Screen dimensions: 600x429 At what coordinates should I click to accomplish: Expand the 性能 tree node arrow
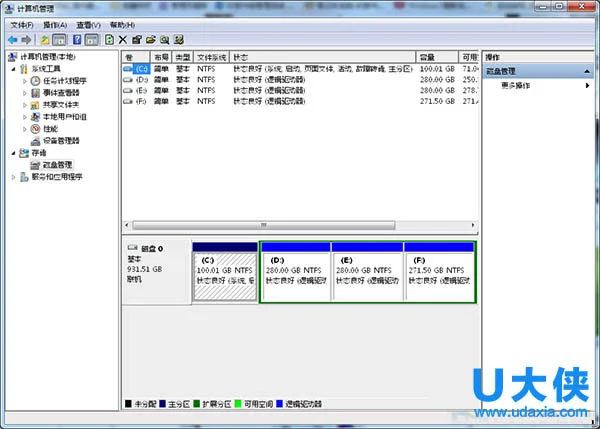point(25,129)
